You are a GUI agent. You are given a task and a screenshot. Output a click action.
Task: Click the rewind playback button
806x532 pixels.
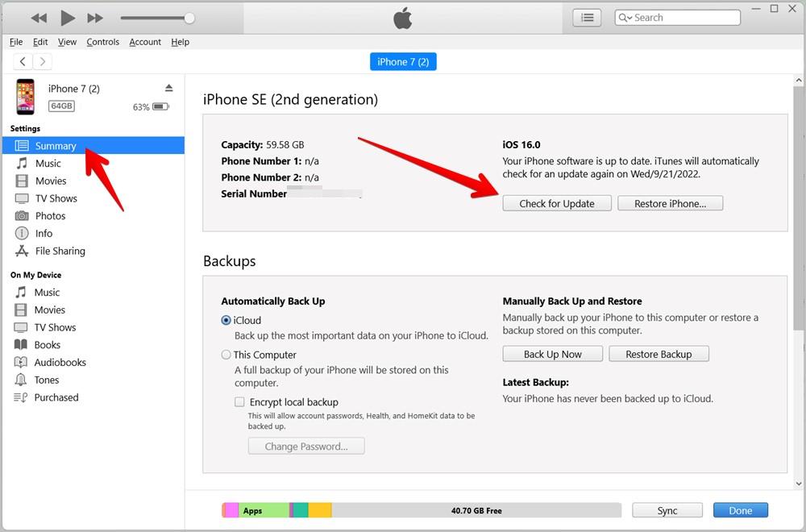[39, 18]
